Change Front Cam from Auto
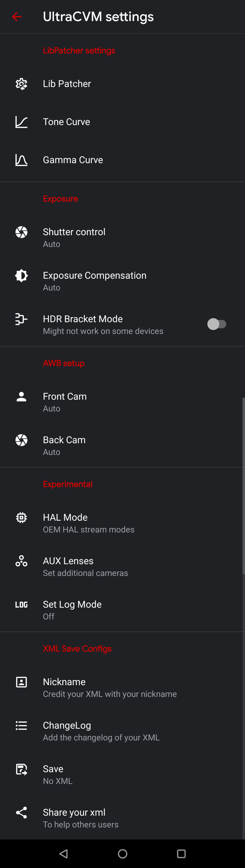 [x=102, y=402]
